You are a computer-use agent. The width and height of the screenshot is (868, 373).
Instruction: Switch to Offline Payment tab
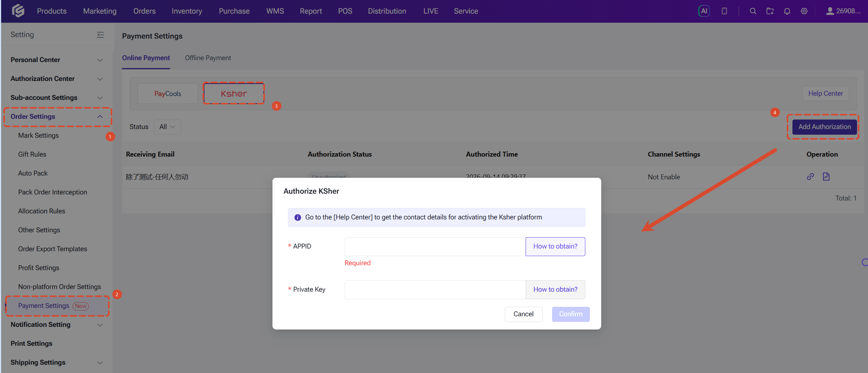[x=208, y=58]
